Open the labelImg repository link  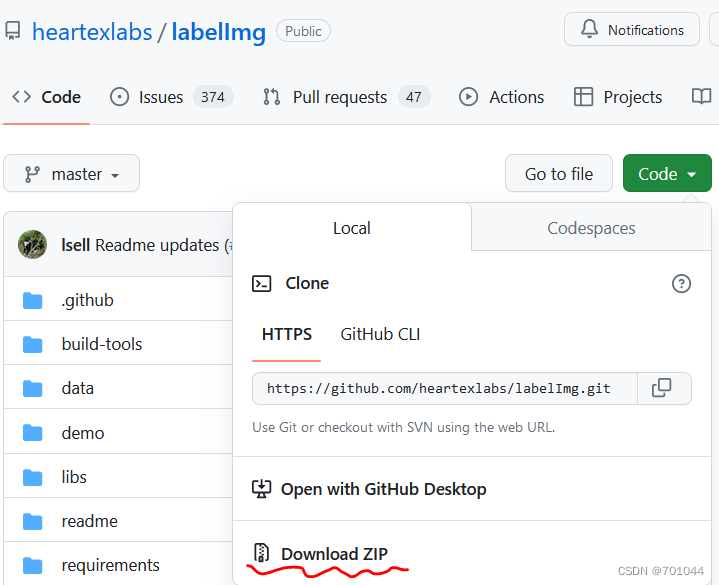tap(219, 33)
